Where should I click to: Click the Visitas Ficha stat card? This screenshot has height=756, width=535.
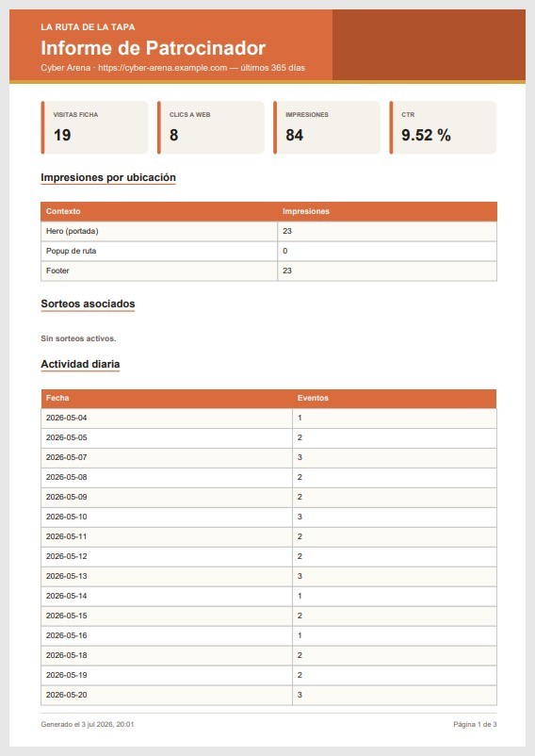click(x=94, y=128)
